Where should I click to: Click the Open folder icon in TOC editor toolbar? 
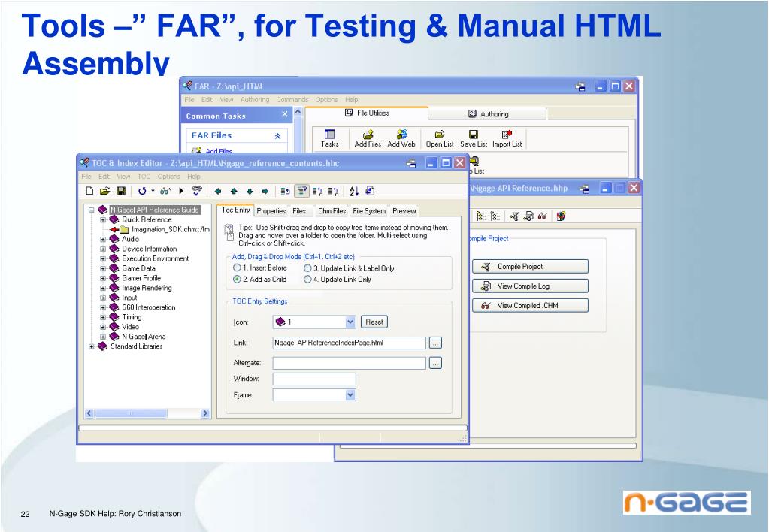click(x=104, y=191)
